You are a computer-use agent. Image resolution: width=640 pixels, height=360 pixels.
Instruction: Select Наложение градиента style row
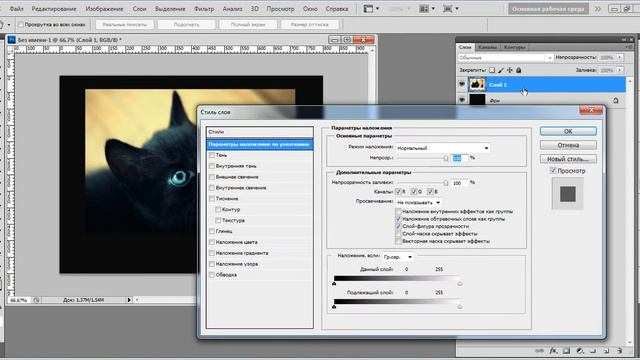click(260, 253)
